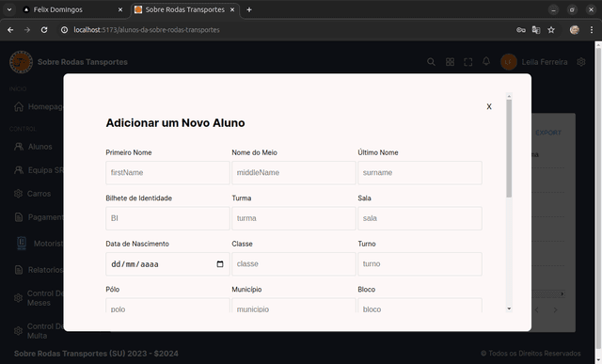Click the EXPORT link behind the modal
Screen dimensions: 602x364
coord(548,133)
